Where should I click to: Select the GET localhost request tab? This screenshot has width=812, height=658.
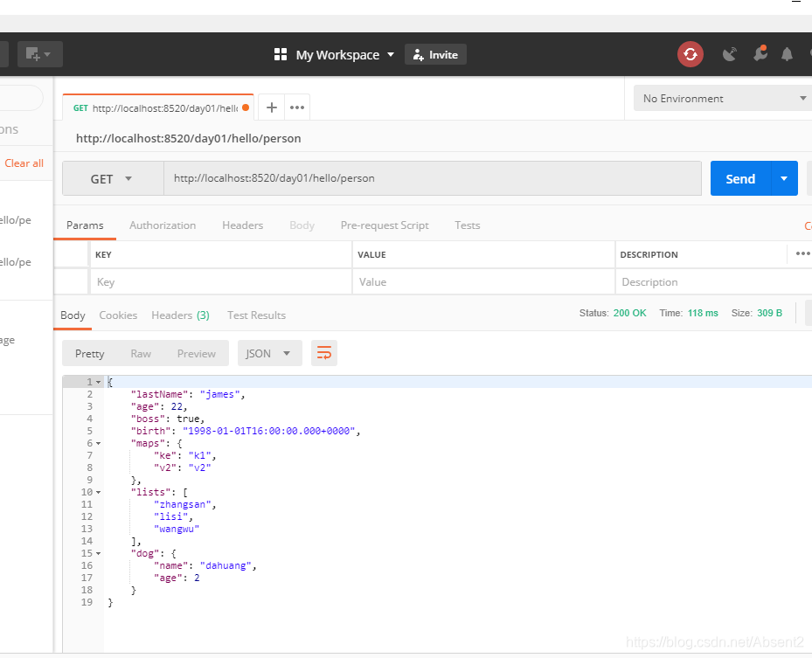coord(158,107)
